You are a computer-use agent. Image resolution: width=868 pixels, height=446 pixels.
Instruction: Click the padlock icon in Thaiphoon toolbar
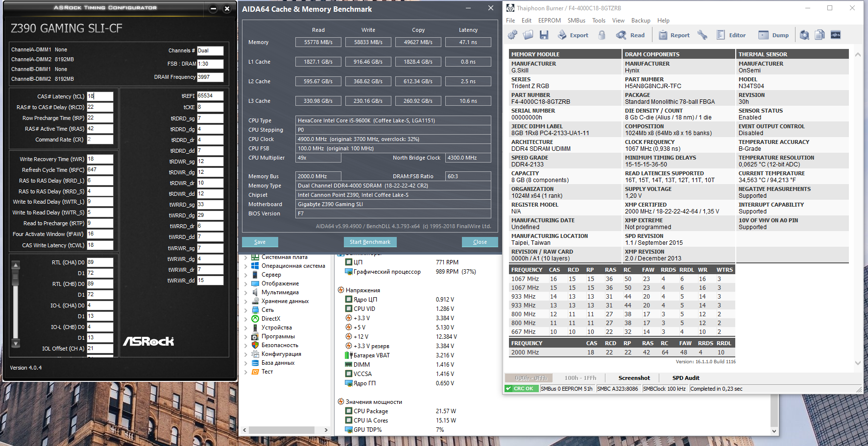(602, 35)
